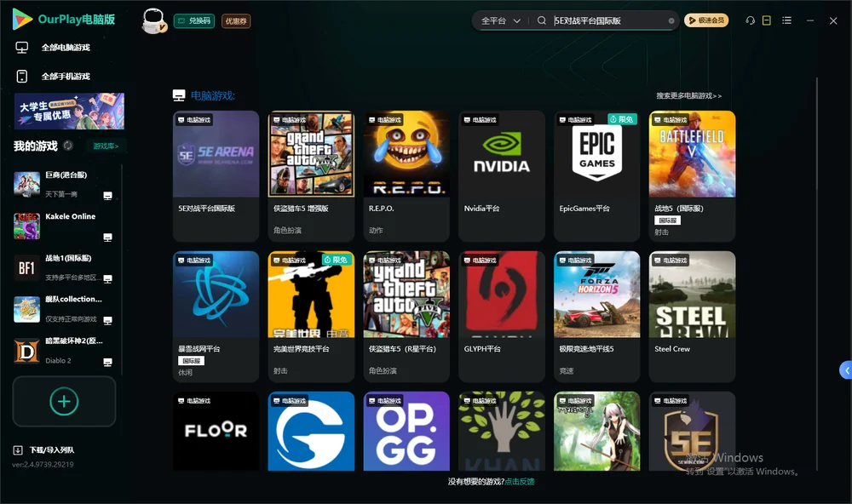This screenshot has width=852, height=504.
Task: Open the 侠盗猎车5 (R星平台) game card
Action: pos(406,317)
